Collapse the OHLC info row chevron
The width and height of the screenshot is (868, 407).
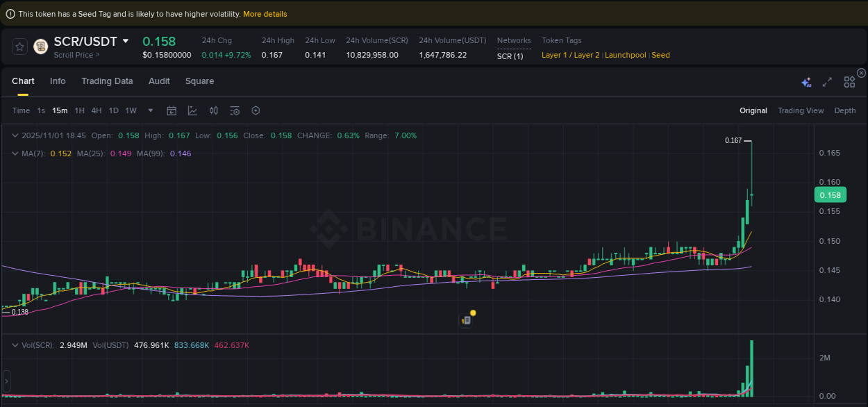tap(15, 135)
